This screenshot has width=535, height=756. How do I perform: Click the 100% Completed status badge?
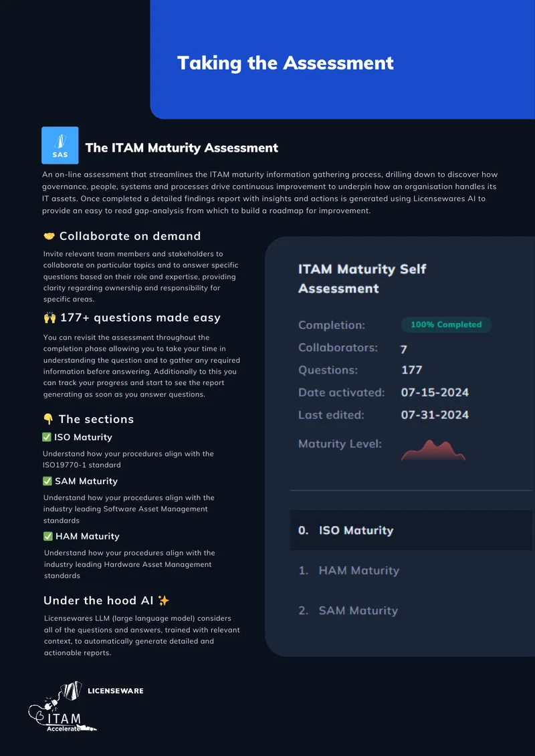click(x=446, y=325)
